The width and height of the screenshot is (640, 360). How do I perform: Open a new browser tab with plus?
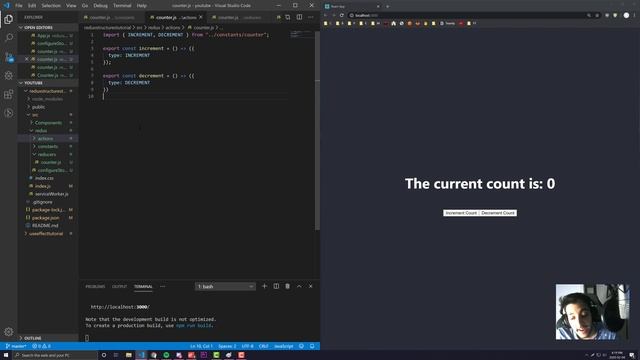tap(387, 6)
